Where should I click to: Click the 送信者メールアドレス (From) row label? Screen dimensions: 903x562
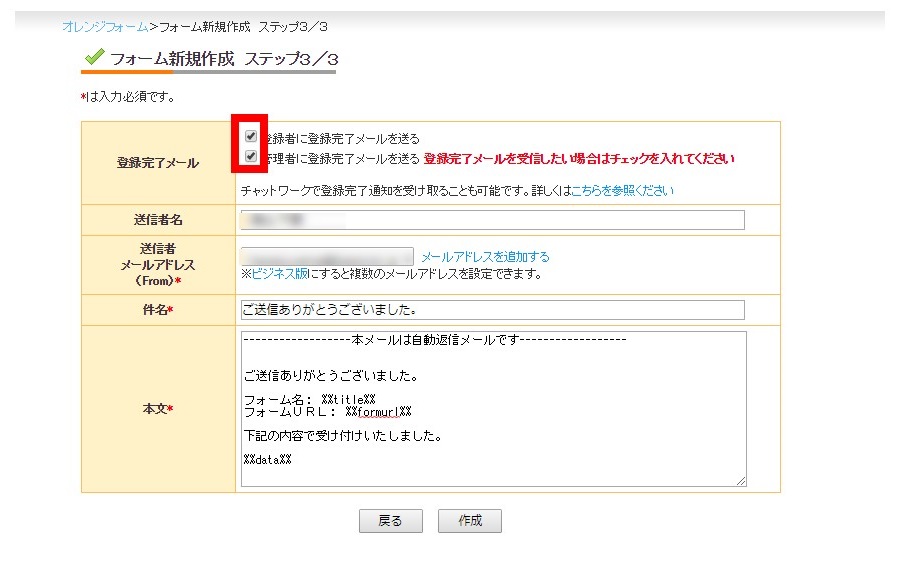(158, 265)
